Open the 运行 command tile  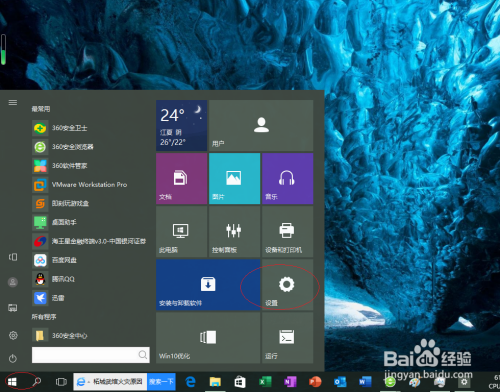(x=288, y=338)
